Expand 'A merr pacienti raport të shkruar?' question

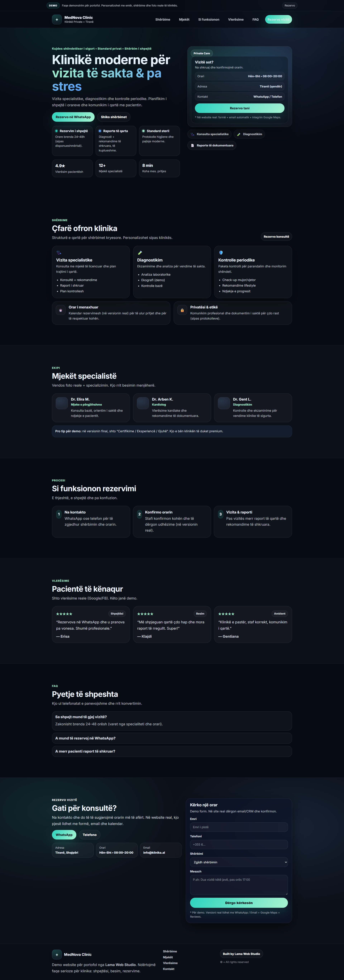[x=172, y=751]
